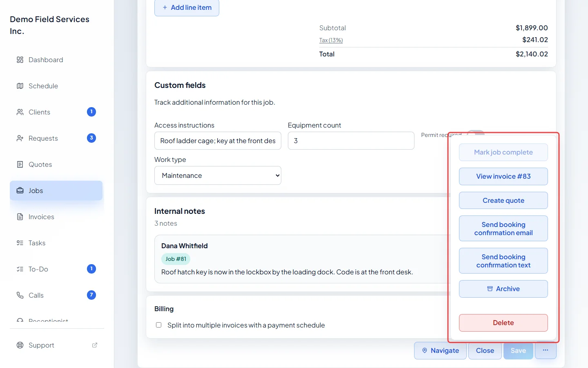Click the Calls badge showing 7
The height and width of the screenshot is (368, 588).
tap(91, 295)
